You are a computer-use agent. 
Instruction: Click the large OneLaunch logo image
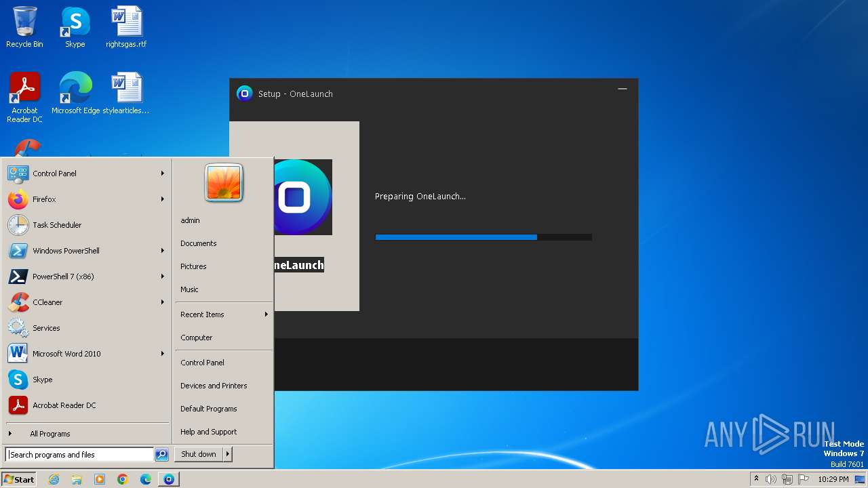[303, 197]
